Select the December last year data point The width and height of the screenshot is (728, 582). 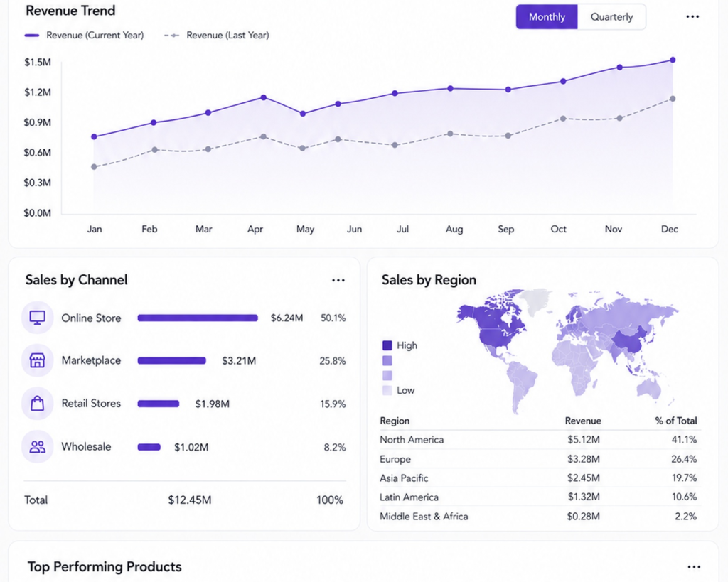point(673,99)
